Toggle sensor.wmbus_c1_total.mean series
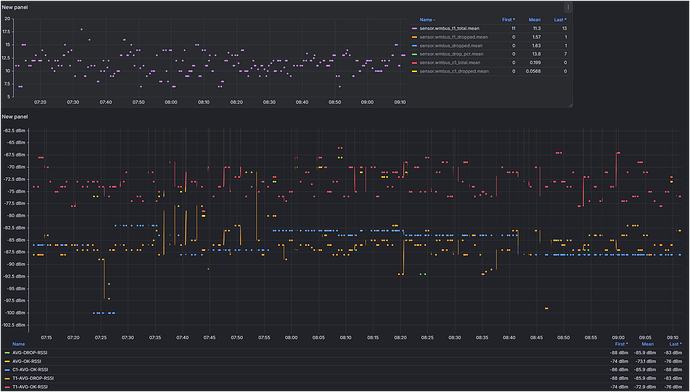Viewport: 690px width, 392px height. tap(449, 62)
